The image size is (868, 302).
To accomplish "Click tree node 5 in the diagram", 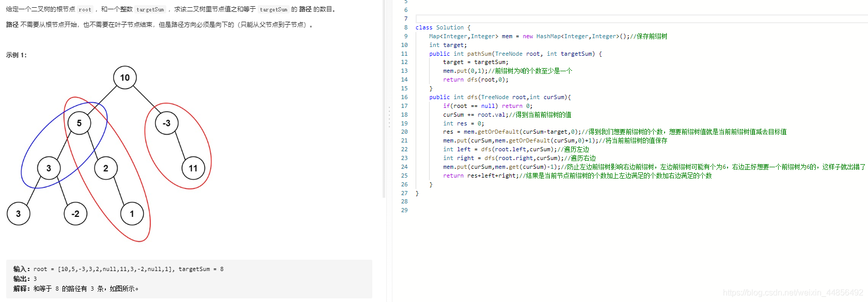I will pos(79,123).
